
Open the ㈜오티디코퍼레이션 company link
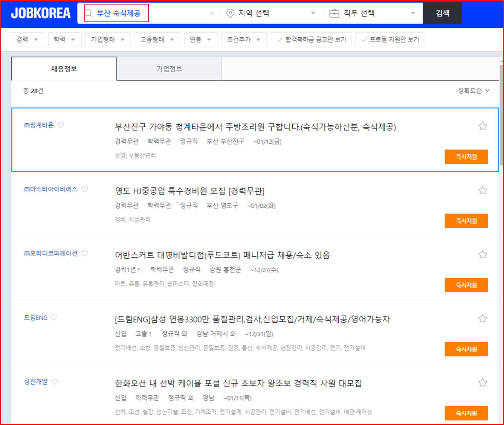[x=50, y=253]
